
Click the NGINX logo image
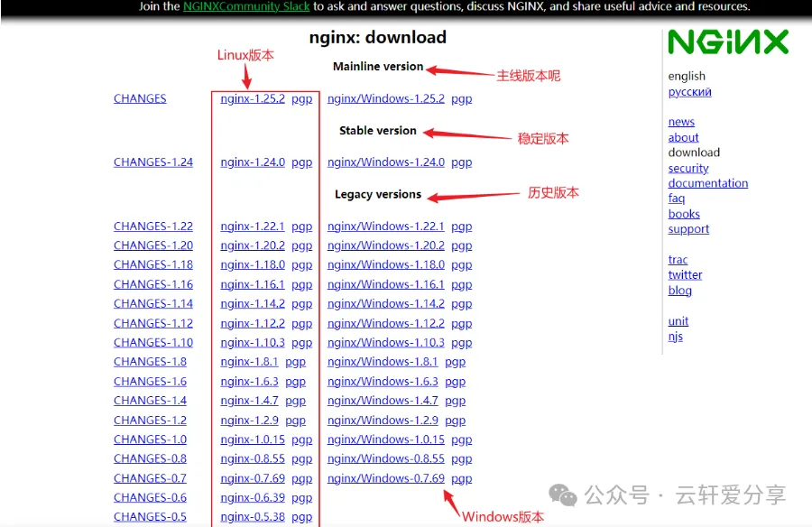coord(727,42)
